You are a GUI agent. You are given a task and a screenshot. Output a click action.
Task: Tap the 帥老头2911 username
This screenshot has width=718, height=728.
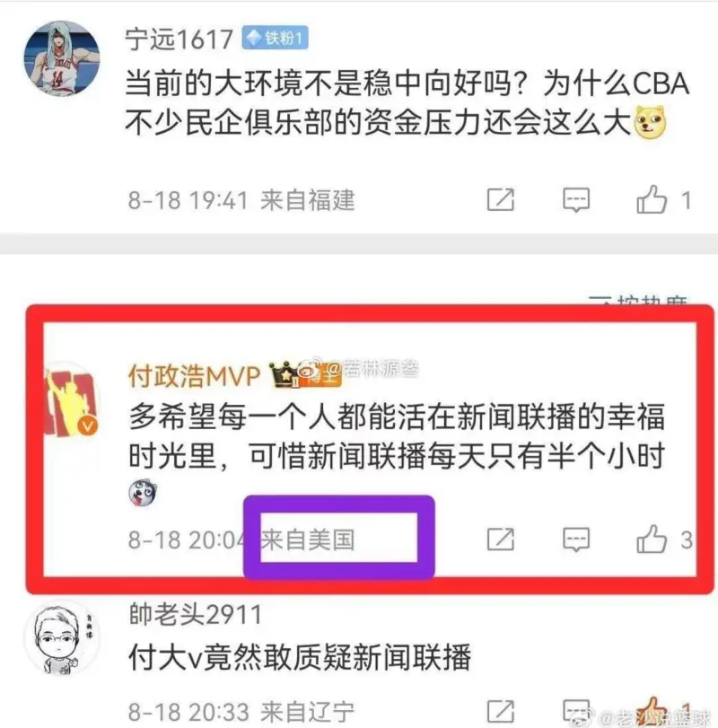[x=195, y=614]
